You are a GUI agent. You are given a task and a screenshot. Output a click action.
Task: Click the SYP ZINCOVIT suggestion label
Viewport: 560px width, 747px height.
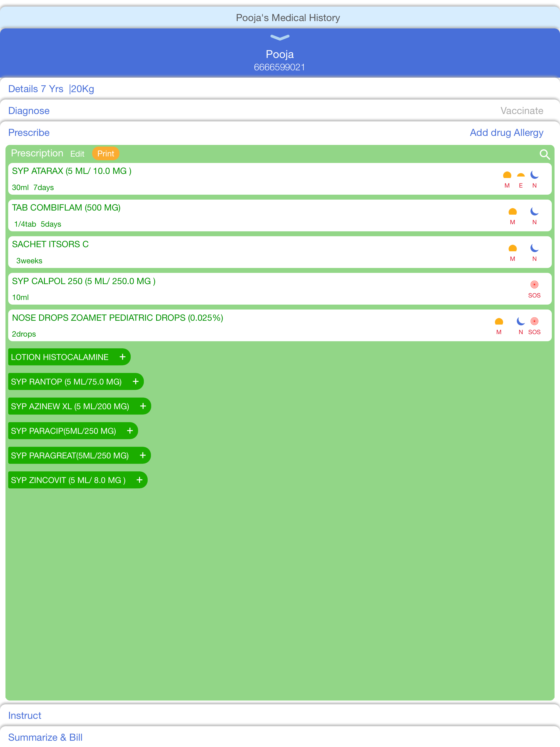click(68, 480)
